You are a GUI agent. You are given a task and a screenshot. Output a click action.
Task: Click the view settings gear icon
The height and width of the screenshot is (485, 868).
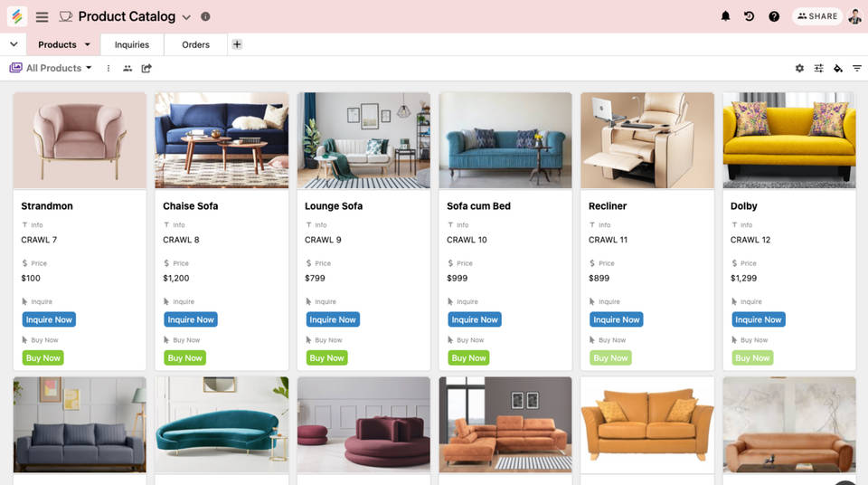point(799,68)
